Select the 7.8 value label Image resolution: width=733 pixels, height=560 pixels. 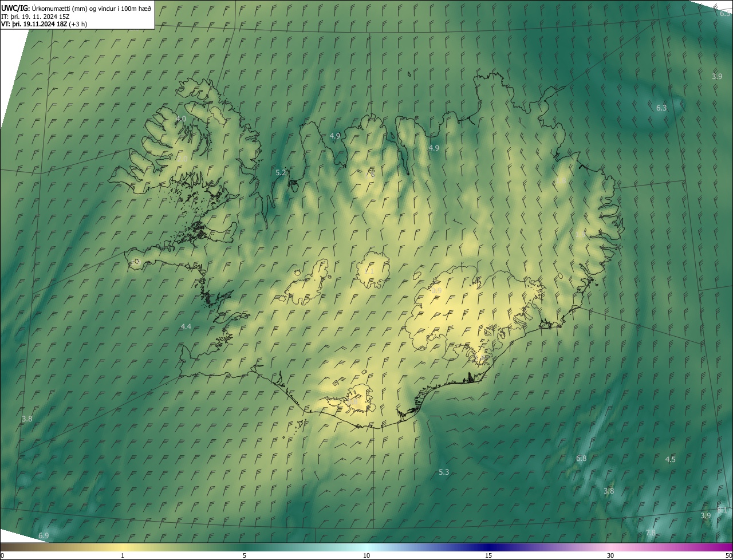(x=651, y=533)
